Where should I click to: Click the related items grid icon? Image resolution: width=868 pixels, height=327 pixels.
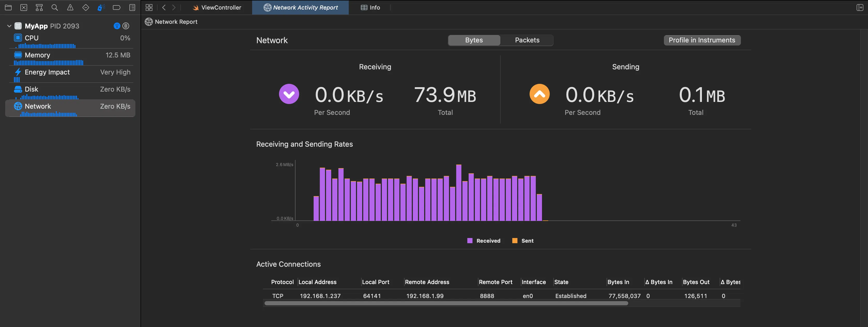pyautogui.click(x=149, y=8)
